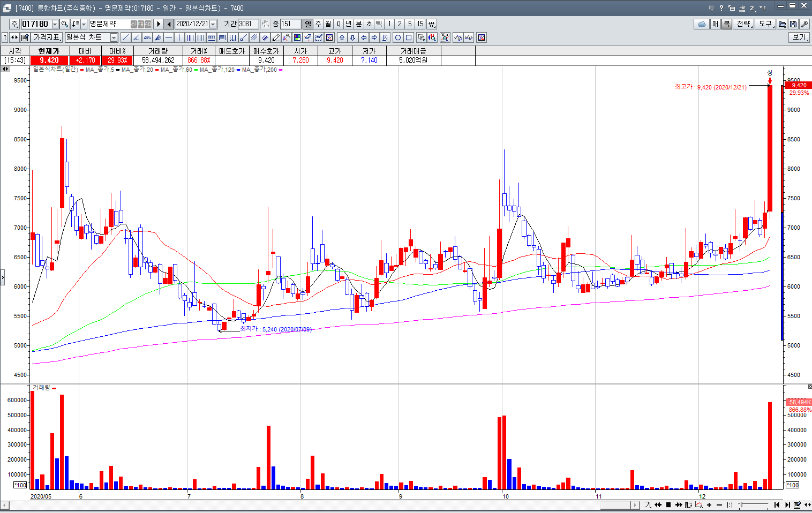Viewport: 812px width, 513px height.
Task: Open the date 2020/12/21 dropdown
Action: (213, 24)
